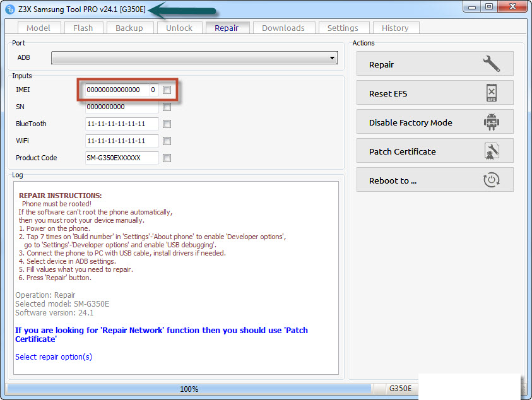Go to the Backup tab

click(x=129, y=28)
